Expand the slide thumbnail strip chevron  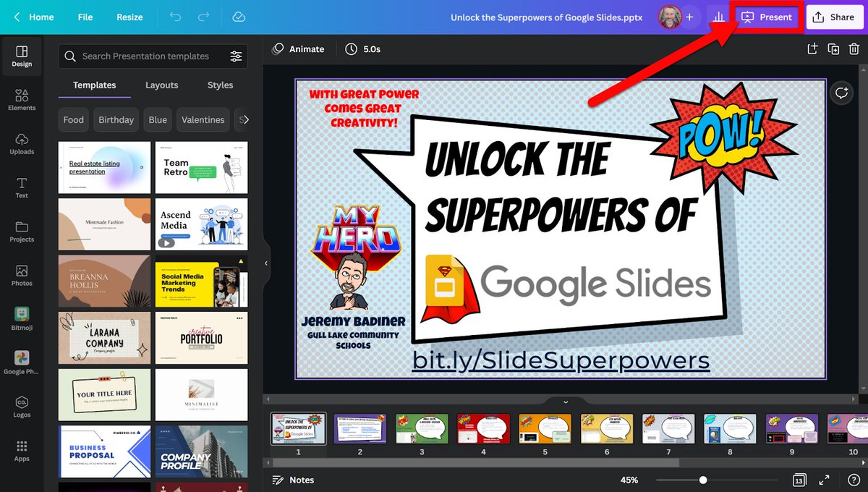pos(565,402)
